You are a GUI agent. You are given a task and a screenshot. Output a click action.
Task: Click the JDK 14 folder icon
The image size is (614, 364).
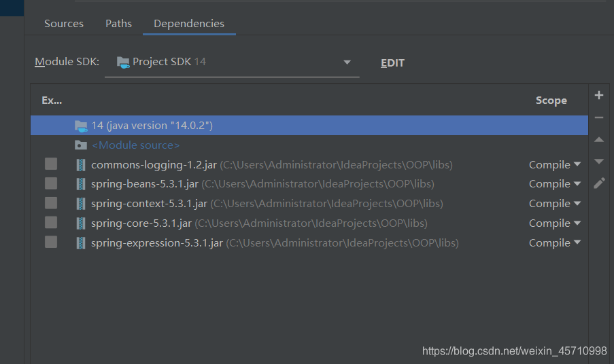click(x=81, y=126)
